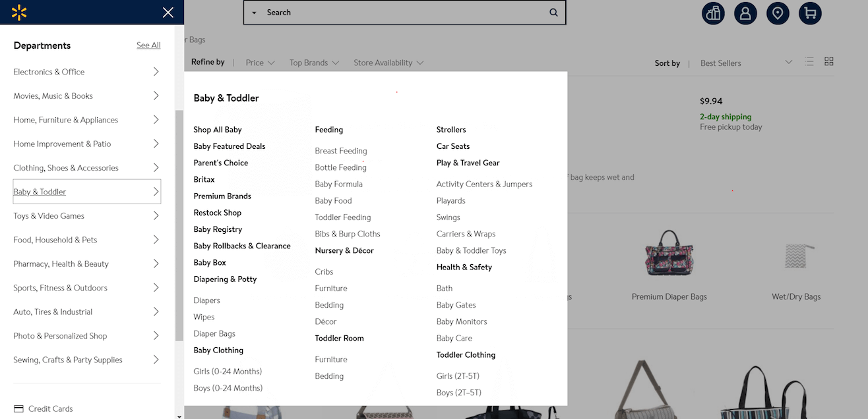Click the Credit Cards icon in sidebar
The height and width of the screenshot is (419, 868).
(18, 408)
